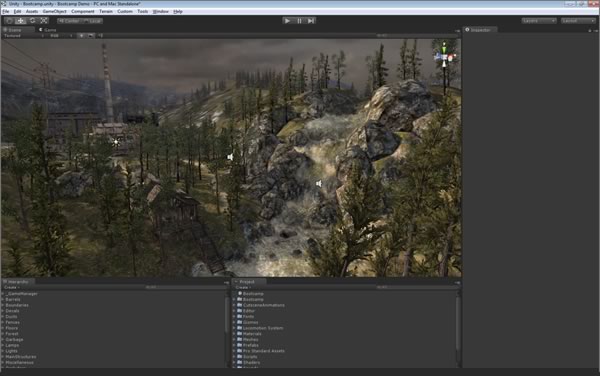Toggle pivot Center handle mode
This screenshot has width=600, height=376.
(x=69, y=21)
